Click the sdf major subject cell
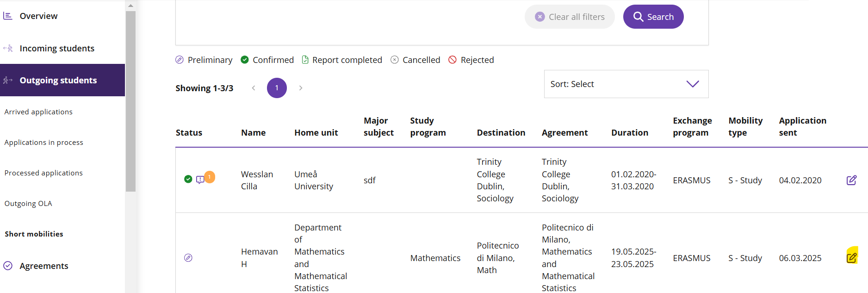This screenshot has width=868, height=293. (x=369, y=181)
